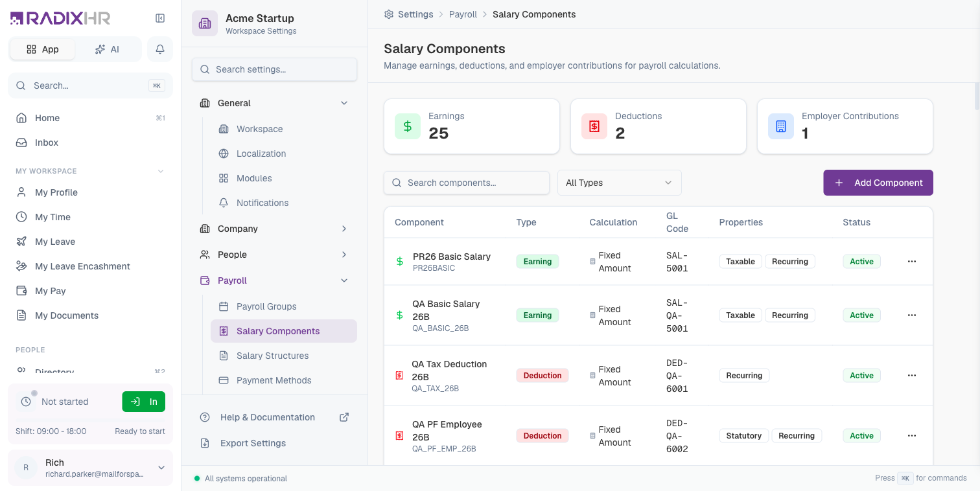This screenshot has height=491, width=980.
Task: Open Notifications settings page
Action: point(284,203)
